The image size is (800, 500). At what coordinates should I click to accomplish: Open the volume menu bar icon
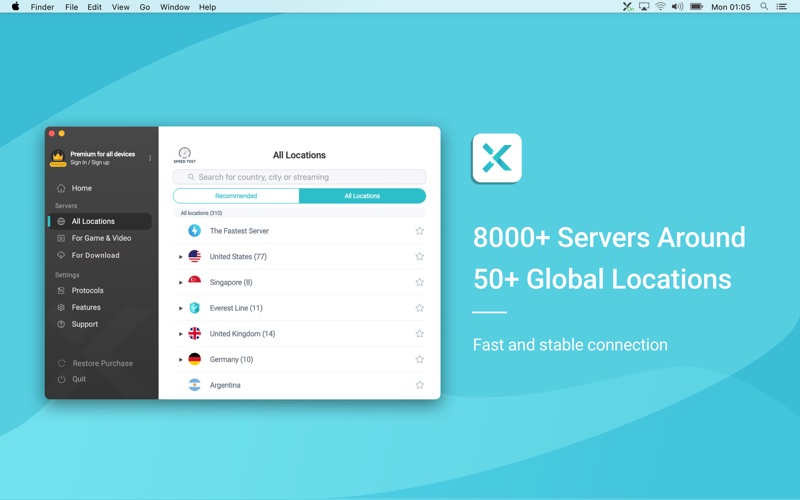point(678,7)
